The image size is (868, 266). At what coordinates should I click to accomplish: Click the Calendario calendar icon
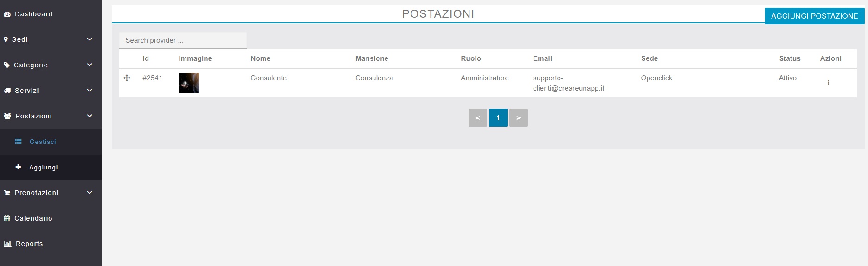pos(7,218)
